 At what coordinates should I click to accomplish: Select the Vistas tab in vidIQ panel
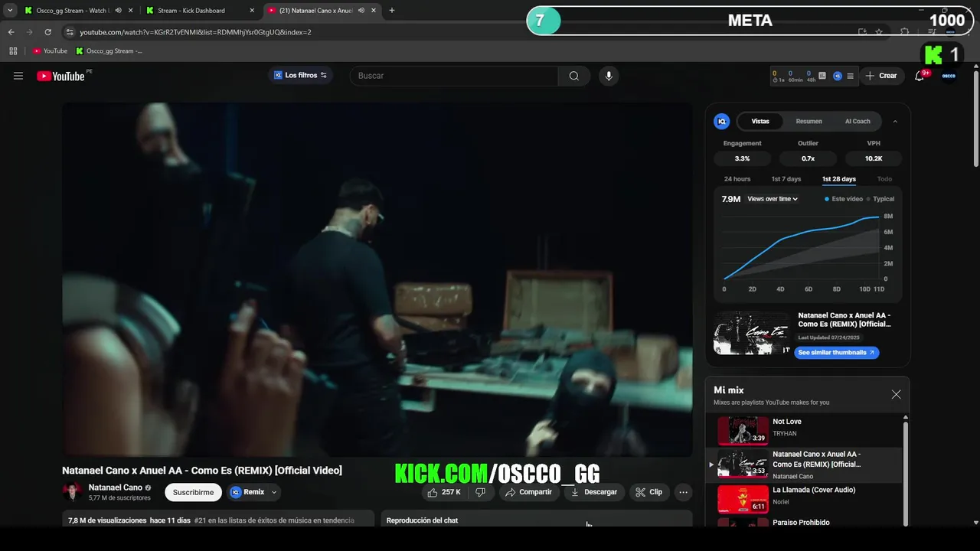pyautogui.click(x=760, y=121)
